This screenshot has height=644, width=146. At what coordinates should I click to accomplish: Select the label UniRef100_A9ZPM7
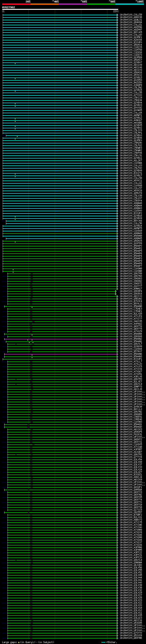131,30
